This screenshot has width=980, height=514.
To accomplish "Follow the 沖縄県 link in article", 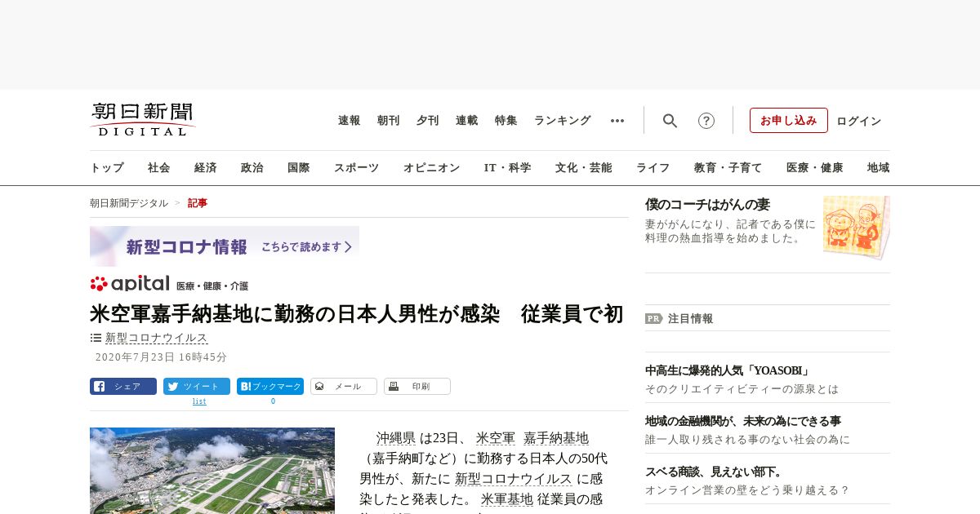I will tap(396, 438).
